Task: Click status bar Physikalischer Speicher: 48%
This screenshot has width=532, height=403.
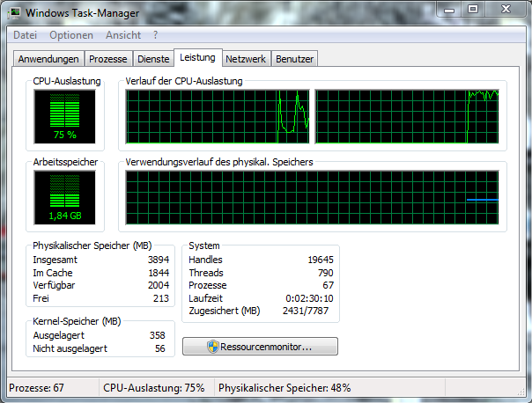Action: [x=284, y=388]
